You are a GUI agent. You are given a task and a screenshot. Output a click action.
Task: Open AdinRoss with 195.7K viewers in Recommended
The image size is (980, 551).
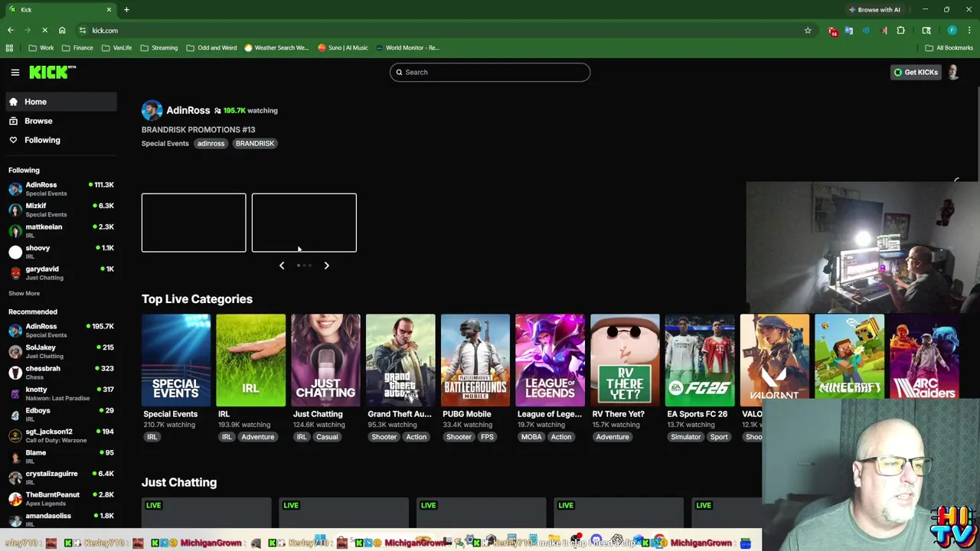[61, 330]
